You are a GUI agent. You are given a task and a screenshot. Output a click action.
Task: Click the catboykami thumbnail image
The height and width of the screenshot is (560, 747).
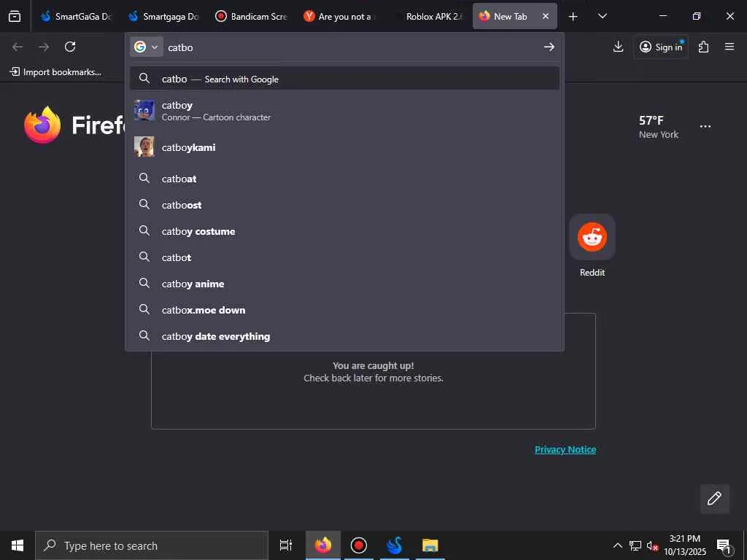point(144,147)
